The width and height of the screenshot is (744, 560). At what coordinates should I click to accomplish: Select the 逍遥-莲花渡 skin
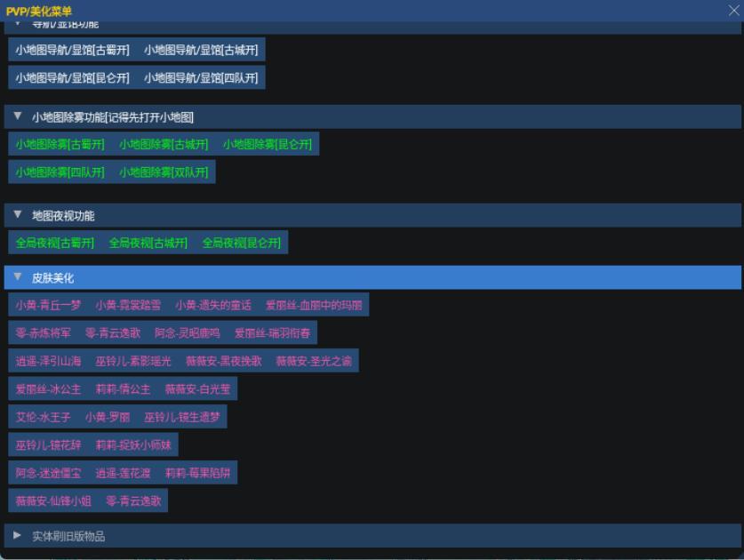tap(123, 473)
